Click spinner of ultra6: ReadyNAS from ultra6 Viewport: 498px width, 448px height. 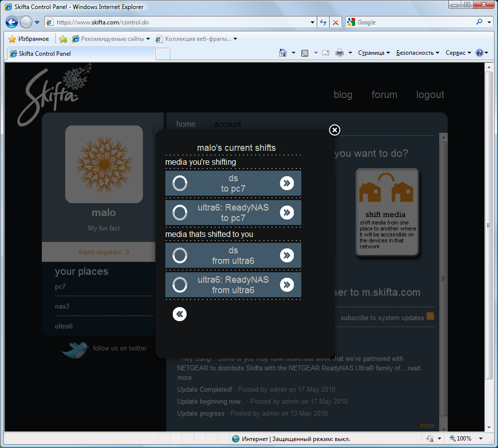pyautogui.click(x=180, y=285)
